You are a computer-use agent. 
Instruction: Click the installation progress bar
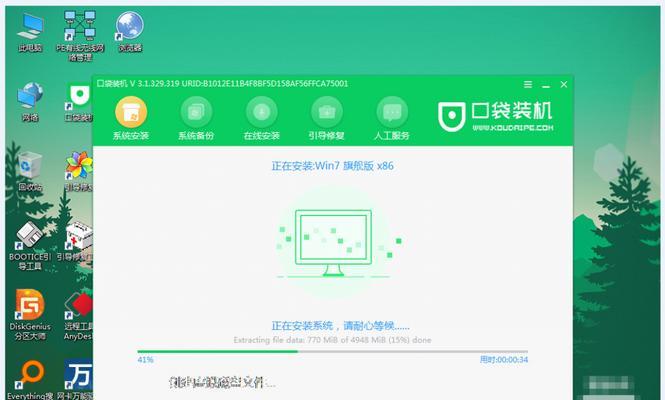[x=332, y=351]
